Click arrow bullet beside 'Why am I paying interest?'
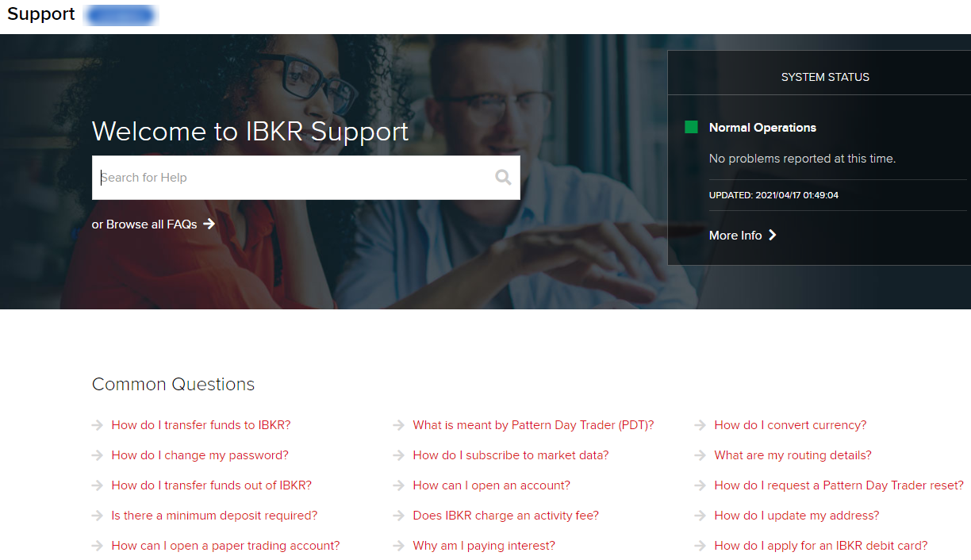The width and height of the screenshot is (971, 560). tap(399, 546)
